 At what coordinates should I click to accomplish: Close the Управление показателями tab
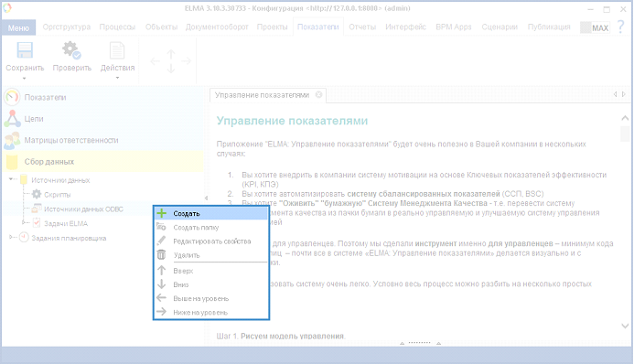318,94
